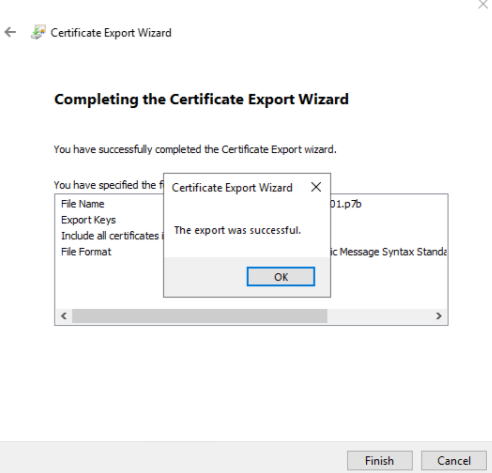This screenshot has width=492, height=473.
Task: Click the left scroll arrow of settings list
Action: pos(64,316)
